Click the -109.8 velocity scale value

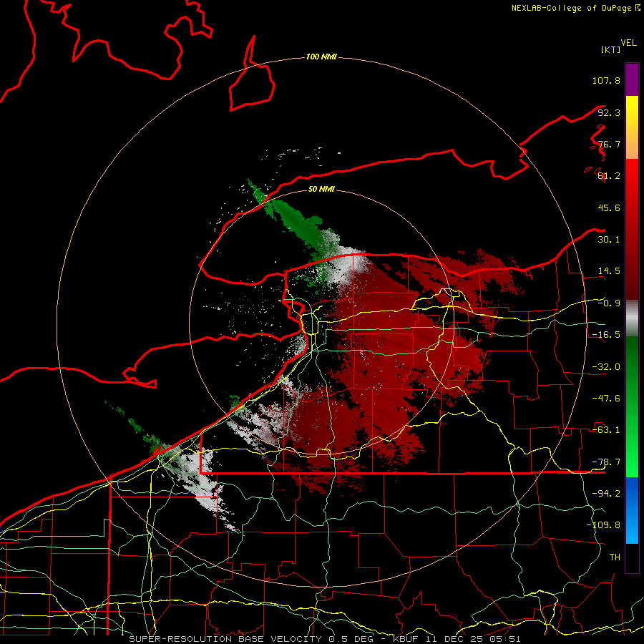[x=603, y=525]
